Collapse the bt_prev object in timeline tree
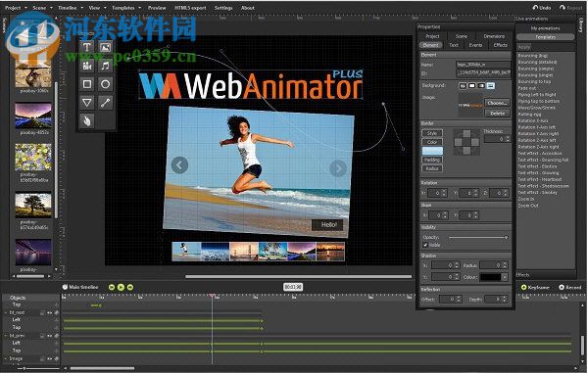The image size is (588, 373). (x=6, y=336)
